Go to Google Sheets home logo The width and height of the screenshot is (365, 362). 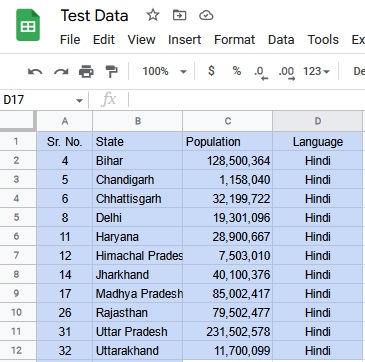[x=28, y=25]
